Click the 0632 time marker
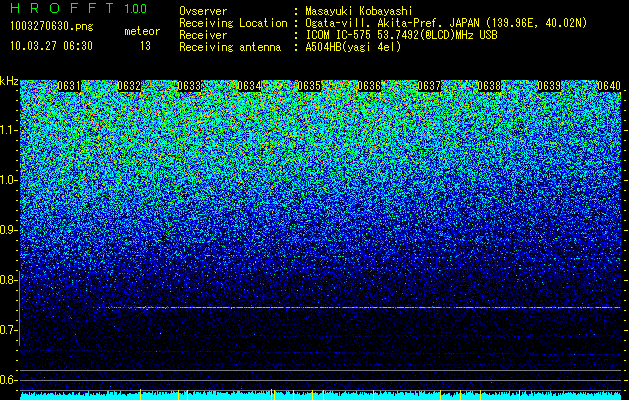This screenshot has height=400, width=629. click(129, 86)
